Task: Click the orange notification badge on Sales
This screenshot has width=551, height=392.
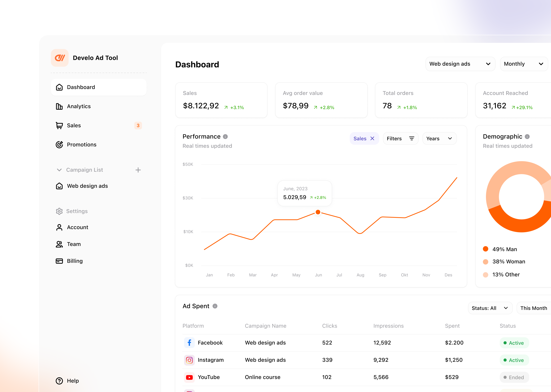Action: (138, 126)
